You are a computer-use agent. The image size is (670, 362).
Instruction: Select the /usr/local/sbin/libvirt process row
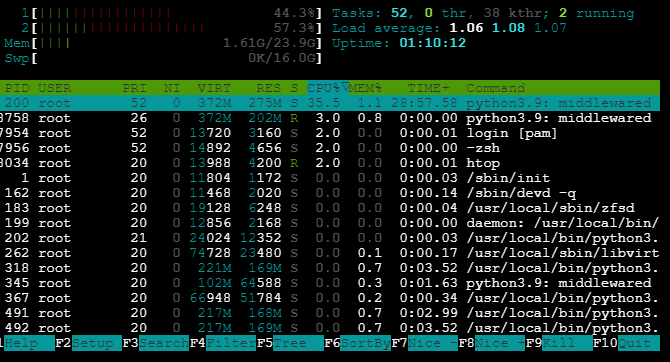[x=330, y=253]
